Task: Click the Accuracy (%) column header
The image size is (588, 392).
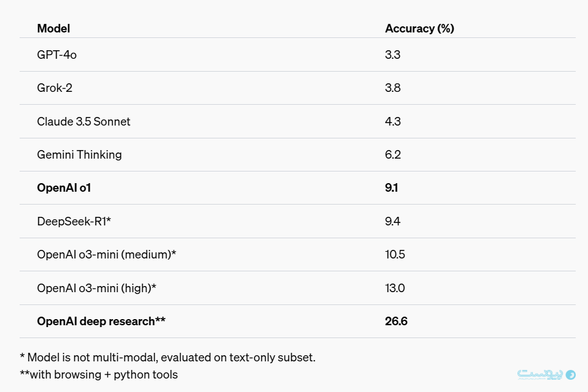Action: (x=419, y=29)
